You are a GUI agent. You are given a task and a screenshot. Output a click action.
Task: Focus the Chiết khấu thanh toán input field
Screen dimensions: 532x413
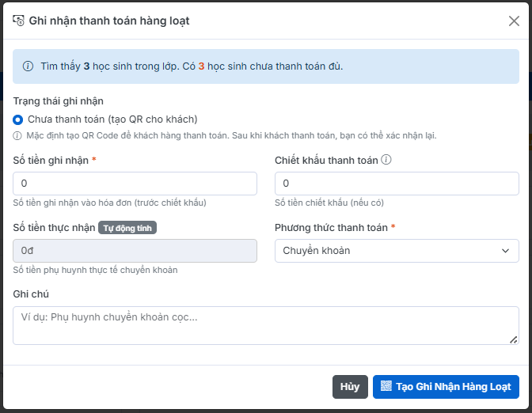point(396,184)
